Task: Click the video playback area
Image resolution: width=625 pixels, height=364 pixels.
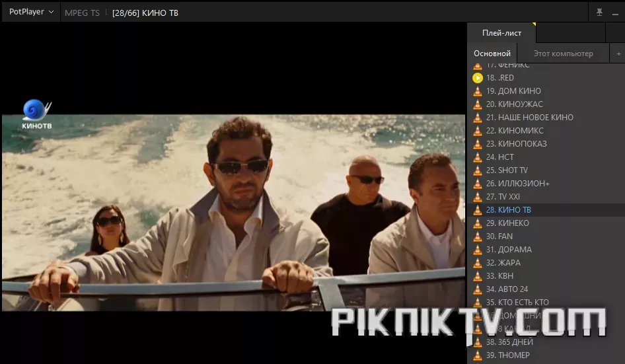Action: (234, 193)
